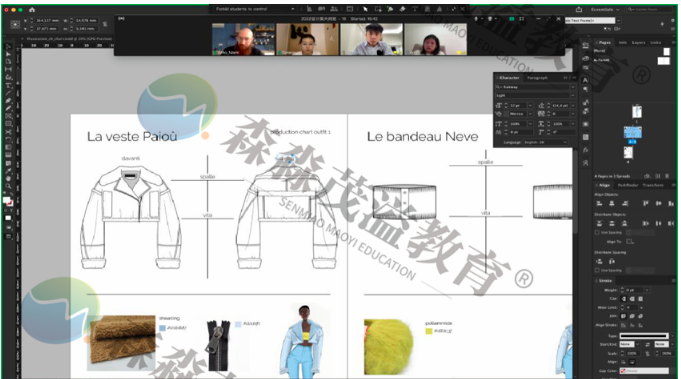
Task: Switch to the Layers tab
Action: point(638,43)
